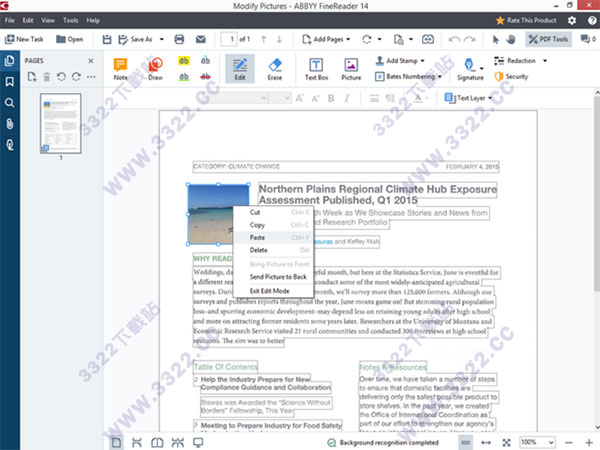Click the E-mail envelope icon
This screenshot has width=600, height=450.
tap(201, 39)
